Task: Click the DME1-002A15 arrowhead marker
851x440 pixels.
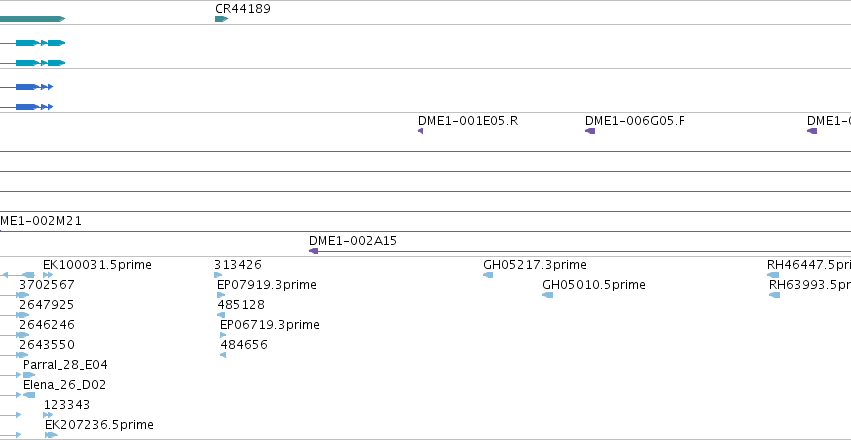Action: pos(313,251)
